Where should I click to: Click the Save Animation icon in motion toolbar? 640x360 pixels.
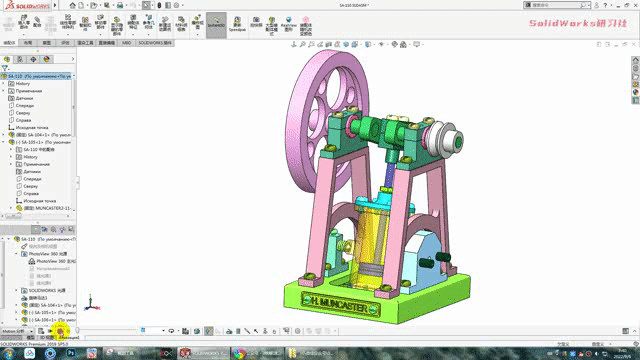tap(185, 331)
